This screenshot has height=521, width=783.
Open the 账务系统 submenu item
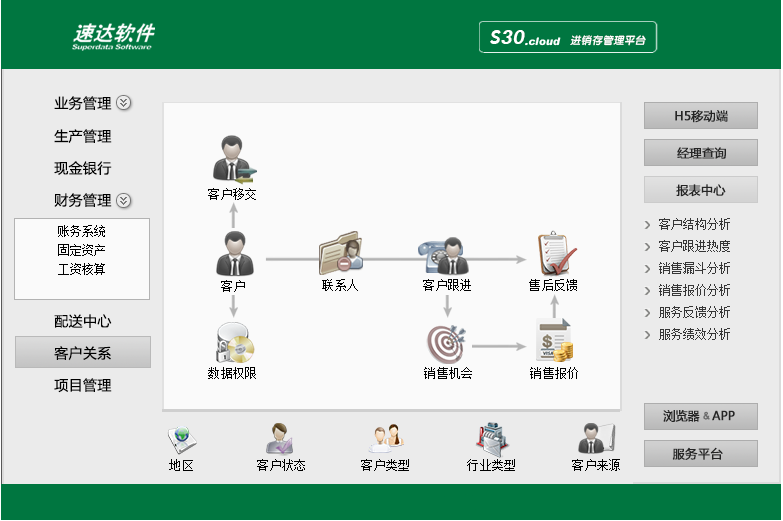click(81, 231)
